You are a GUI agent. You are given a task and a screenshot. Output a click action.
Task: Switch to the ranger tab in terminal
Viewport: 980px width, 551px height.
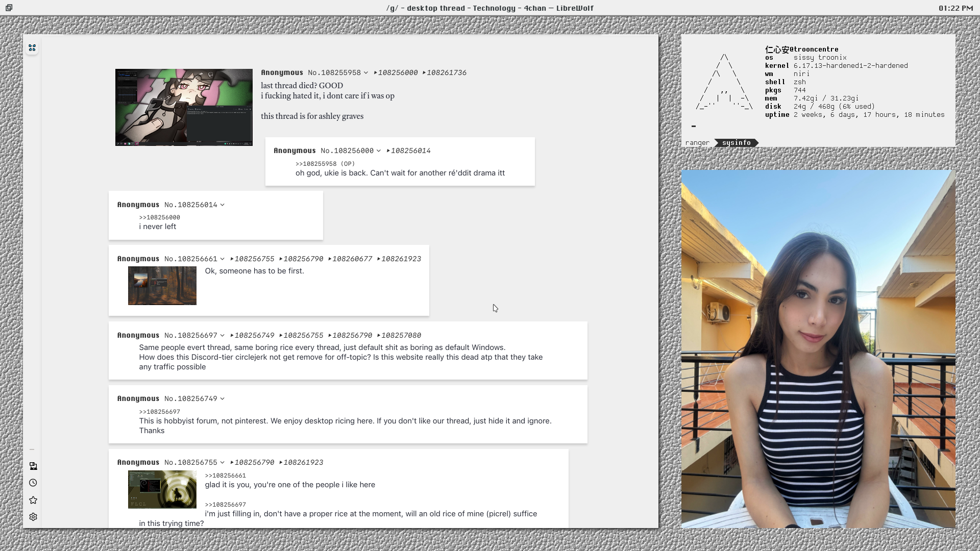[697, 143]
